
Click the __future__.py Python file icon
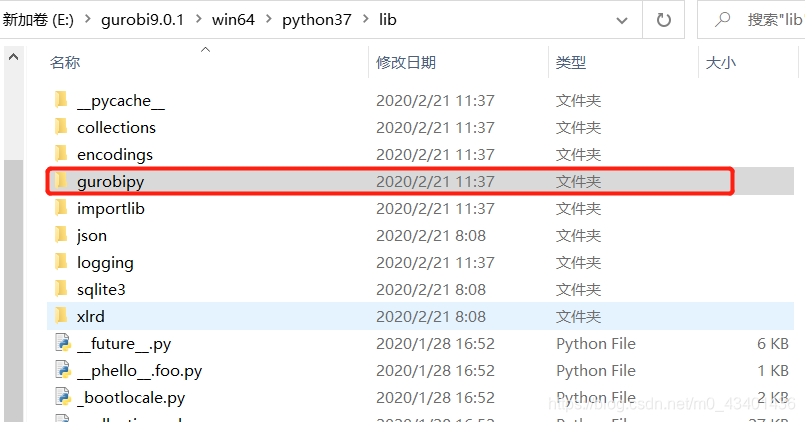[x=63, y=343]
